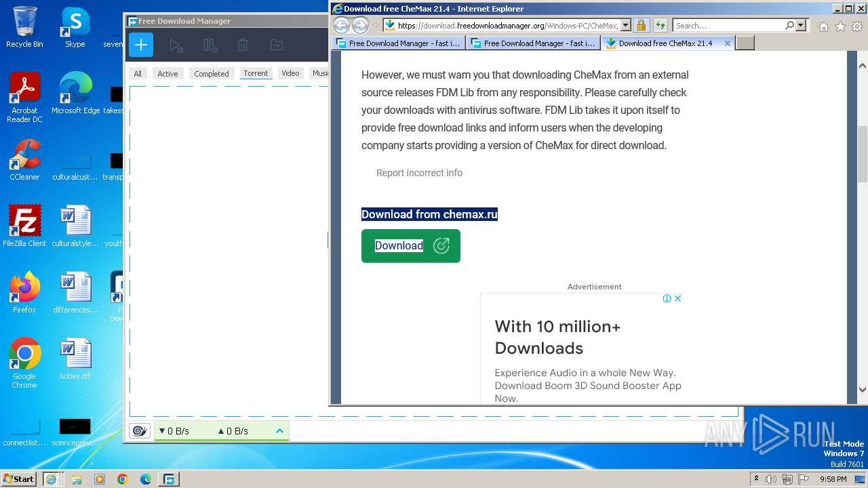Open the differences document desktop icon
The width and height of the screenshot is (868, 488).
[75, 292]
